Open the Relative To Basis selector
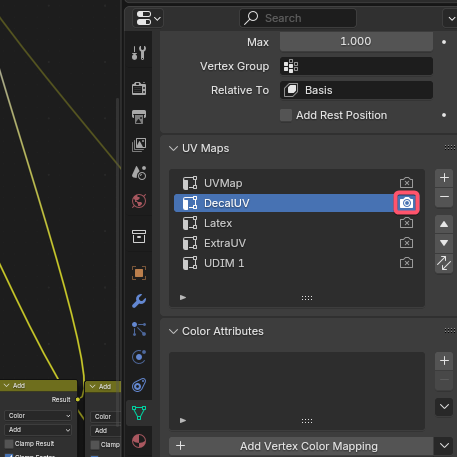Image resolution: width=457 pixels, height=457 pixels. [356, 90]
